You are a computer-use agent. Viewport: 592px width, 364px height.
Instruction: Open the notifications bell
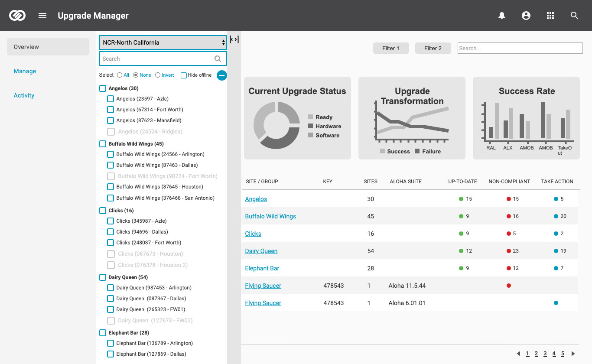[x=502, y=16]
